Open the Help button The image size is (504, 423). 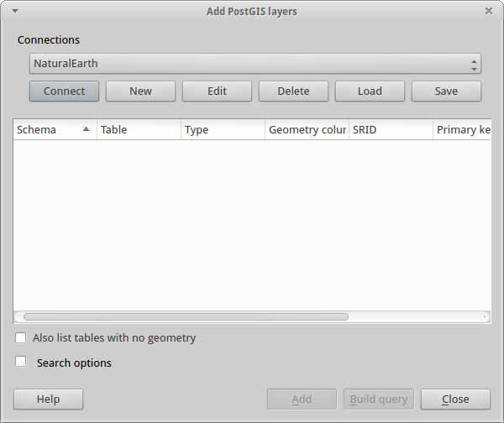tap(48, 399)
